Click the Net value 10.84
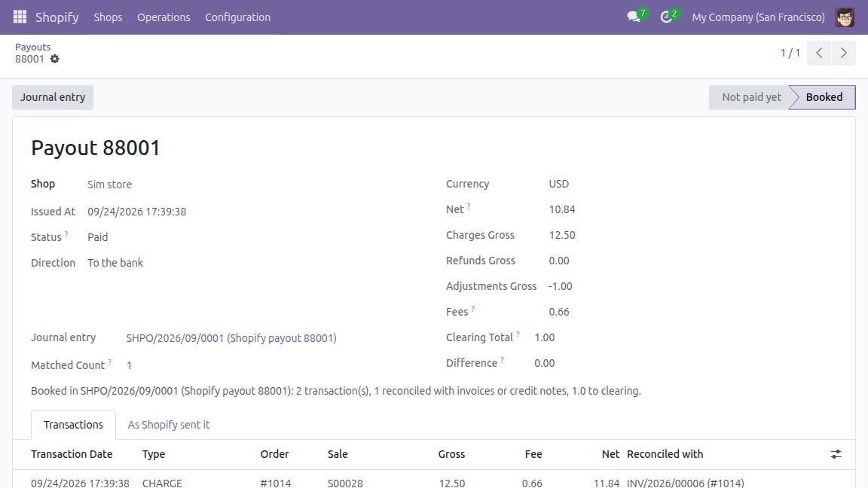The width and height of the screenshot is (868, 488). 562,209
